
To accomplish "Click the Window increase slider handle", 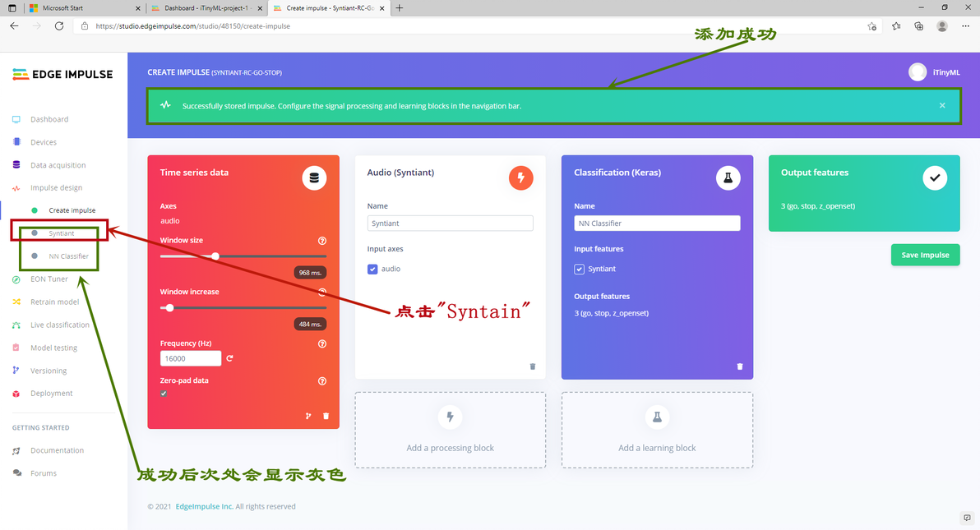I will (169, 307).
